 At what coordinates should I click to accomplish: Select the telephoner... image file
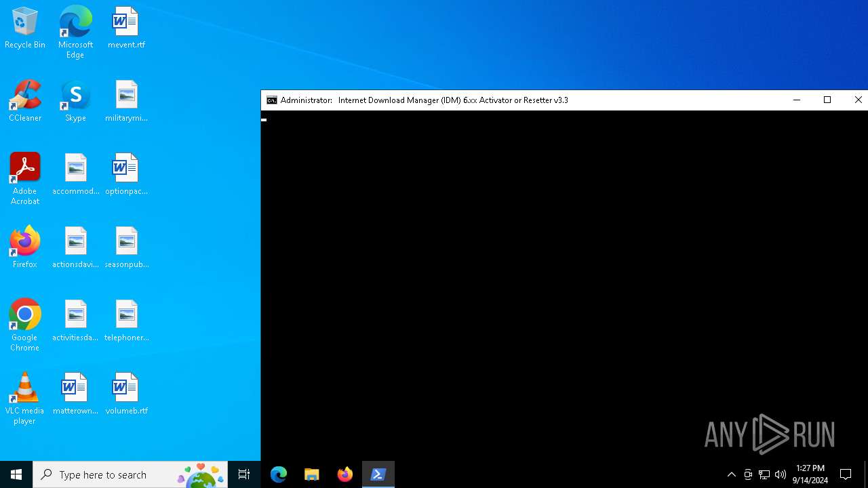point(126,321)
